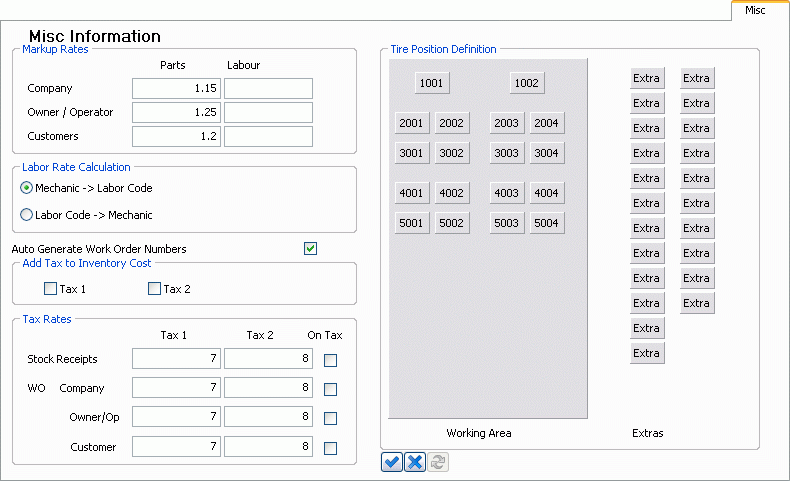Select tire position 4002
Screen dimensions: 790x481
click(x=452, y=193)
